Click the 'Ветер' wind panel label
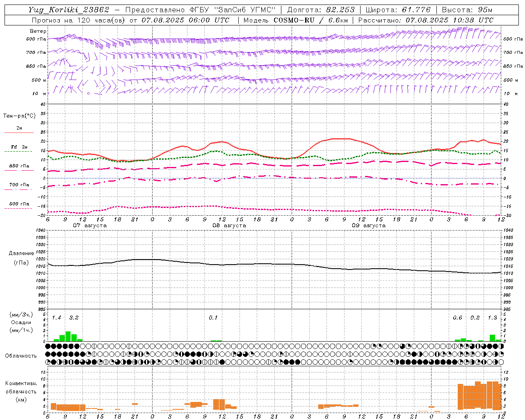Screen dimensions: 525x420 coord(38,31)
